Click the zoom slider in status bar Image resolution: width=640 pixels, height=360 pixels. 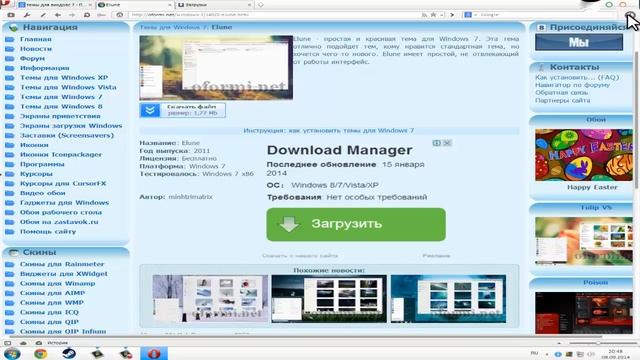[598, 343]
